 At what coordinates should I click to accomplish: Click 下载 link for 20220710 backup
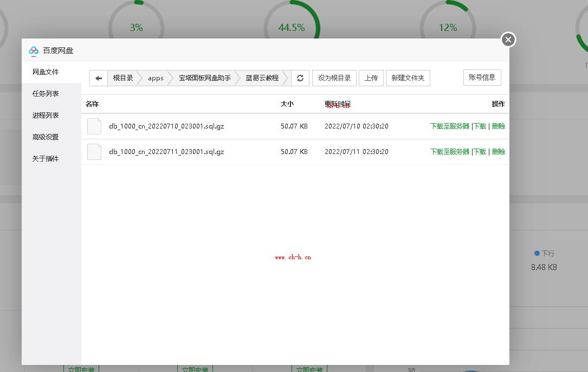[x=480, y=126]
